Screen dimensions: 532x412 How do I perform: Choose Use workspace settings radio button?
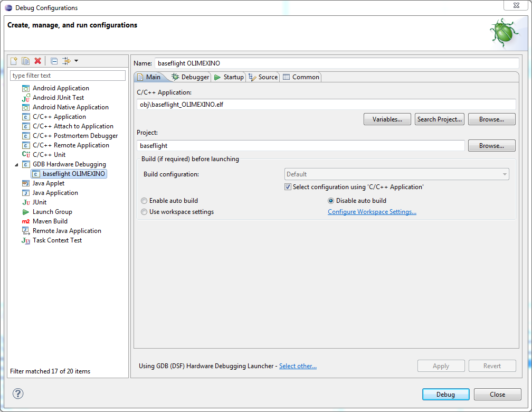pyautogui.click(x=145, y=212)
